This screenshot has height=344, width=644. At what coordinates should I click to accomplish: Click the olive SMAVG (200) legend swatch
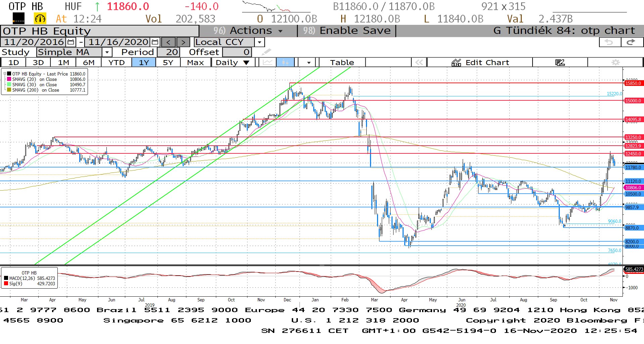9,90
